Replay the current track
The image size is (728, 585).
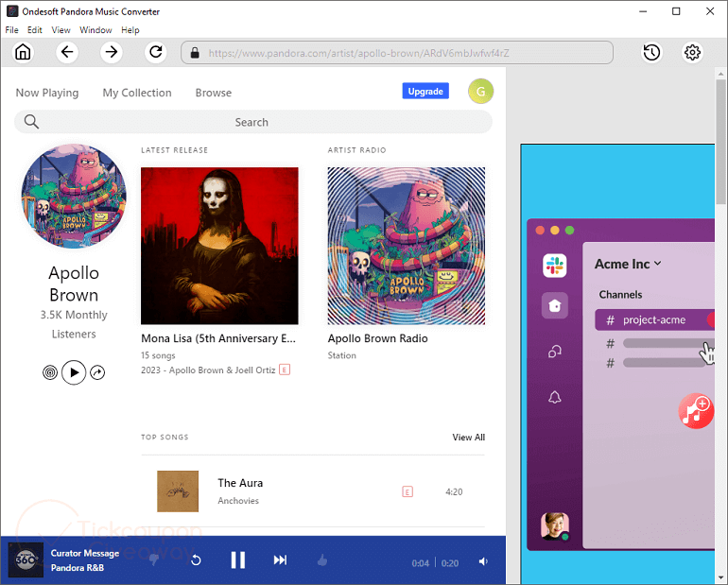(x=196, y=560)
